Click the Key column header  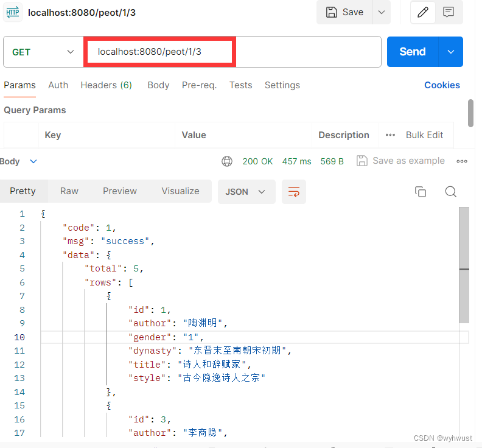click(x=53, y=135)
